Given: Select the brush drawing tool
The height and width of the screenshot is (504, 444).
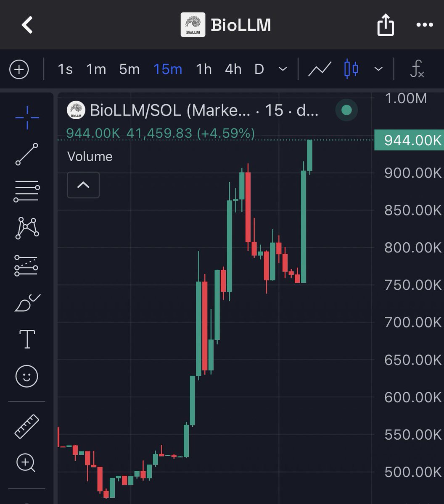Looking at the screenshot, I should (x=27, y=303).
